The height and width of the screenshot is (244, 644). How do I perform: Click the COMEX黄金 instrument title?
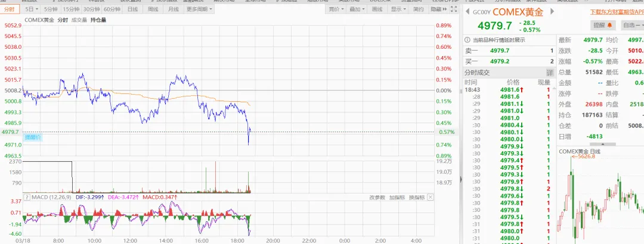pos(518,12)
